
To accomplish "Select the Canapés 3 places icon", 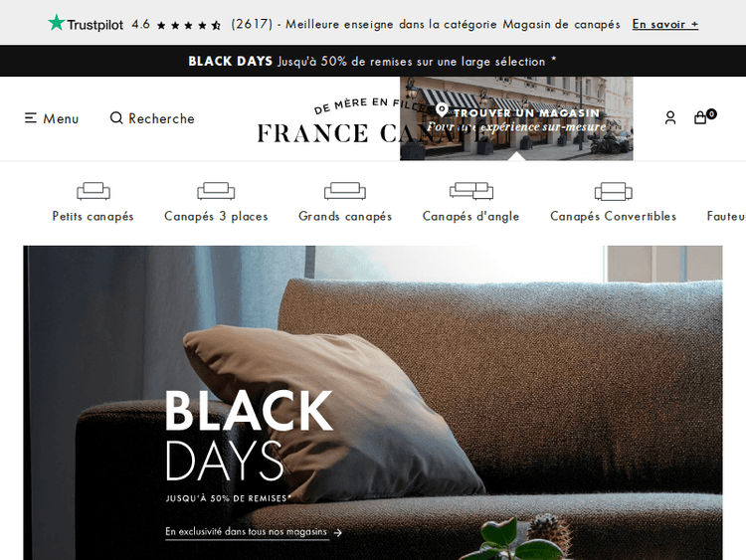I will click(x=216, y=191).
